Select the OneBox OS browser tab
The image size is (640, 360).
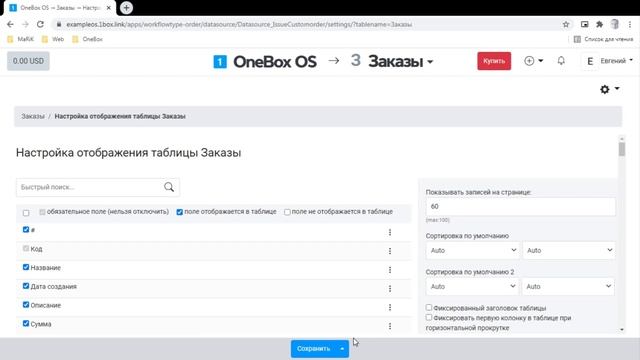tap(60, 8)
